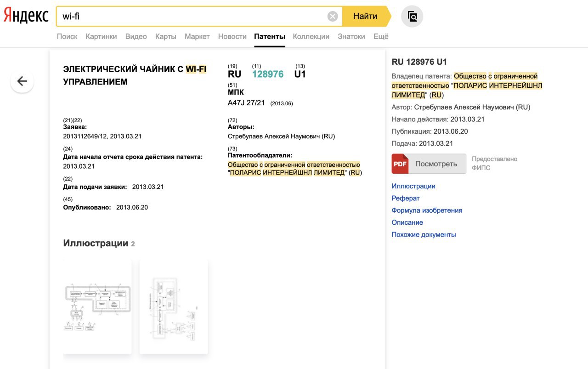Click sidebar Начало действия: 2013.03.21 line
The height and width of the screenshot is (369, 588).
point(438,119)
